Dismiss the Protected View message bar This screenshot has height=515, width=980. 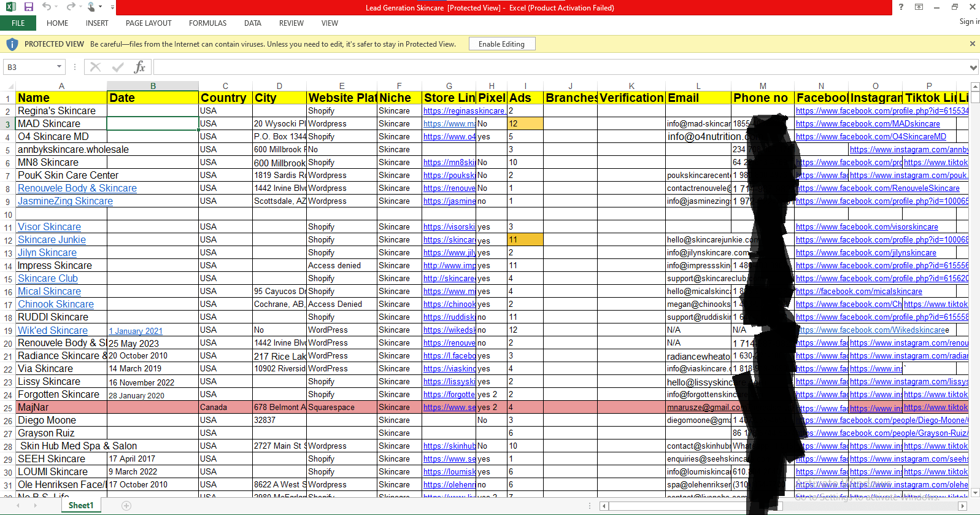click(972, 44)
